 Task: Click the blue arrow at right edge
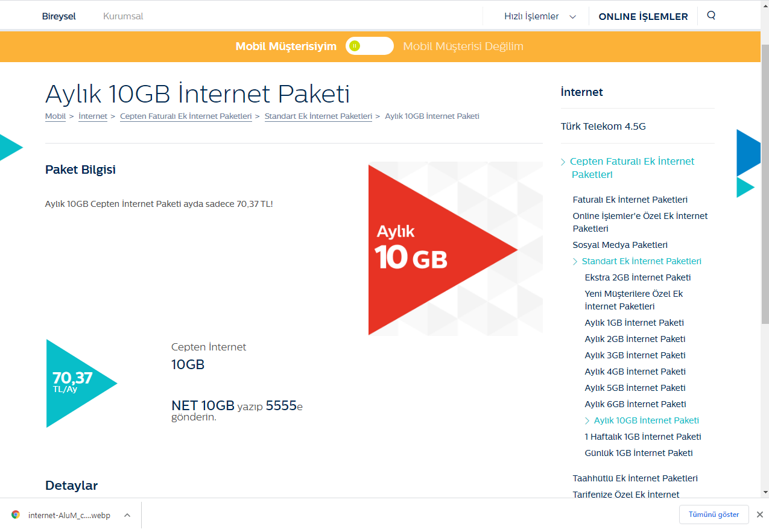(x=750, y=153)
